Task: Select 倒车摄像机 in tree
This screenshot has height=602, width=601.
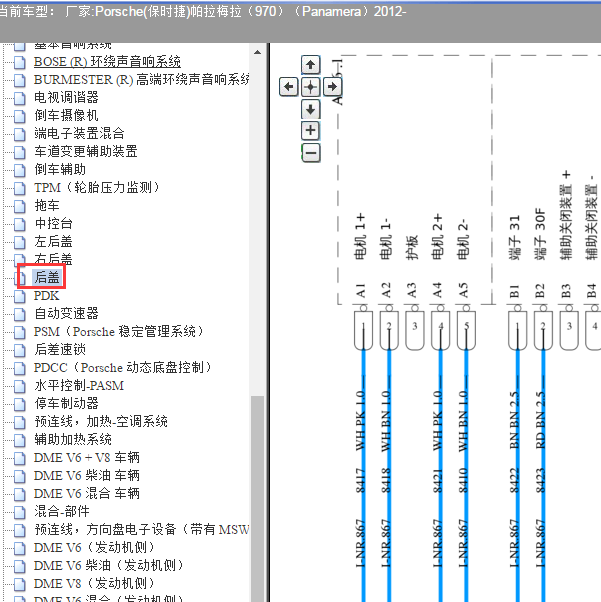Action: [x=66, y=116]
